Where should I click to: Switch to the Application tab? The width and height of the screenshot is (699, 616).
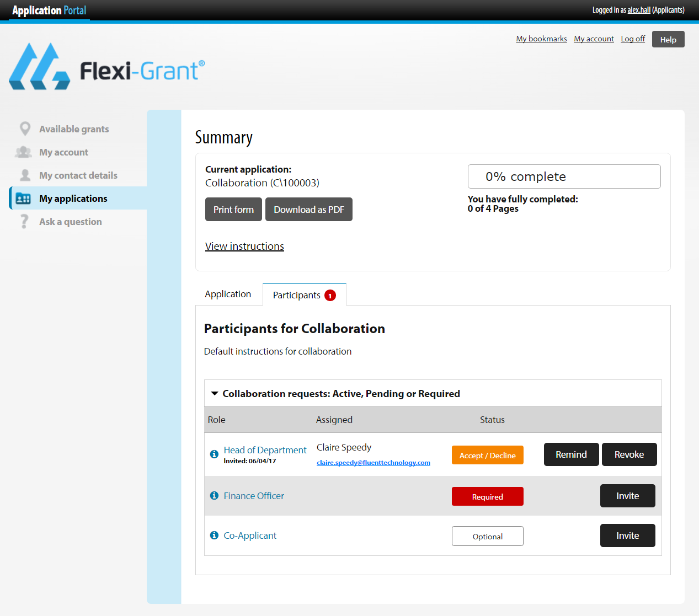tap(227, 294)
